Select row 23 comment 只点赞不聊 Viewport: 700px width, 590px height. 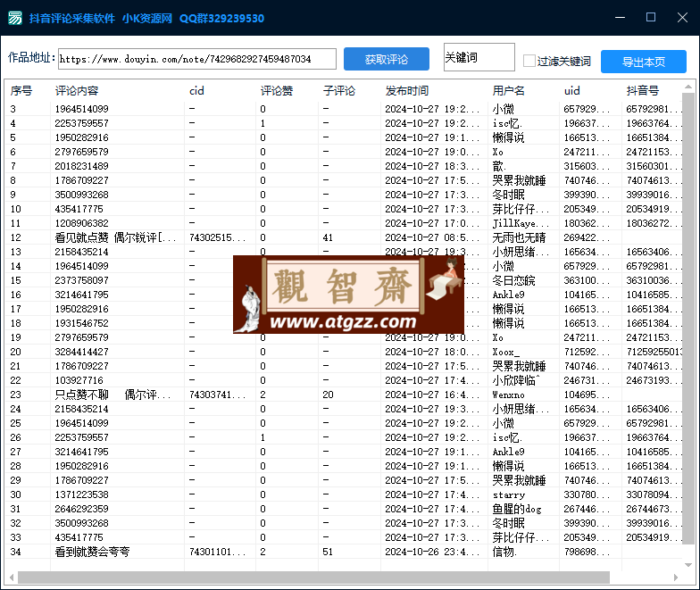point(112,395)
